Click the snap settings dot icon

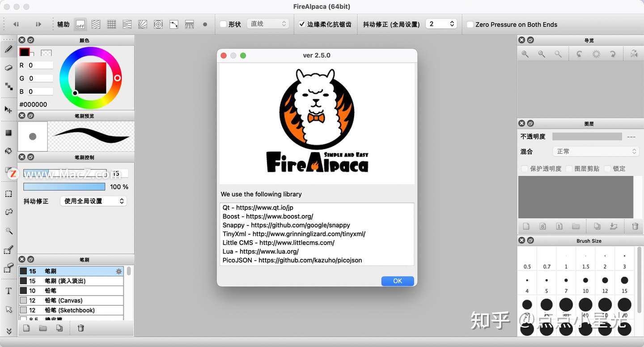(205, 24)
